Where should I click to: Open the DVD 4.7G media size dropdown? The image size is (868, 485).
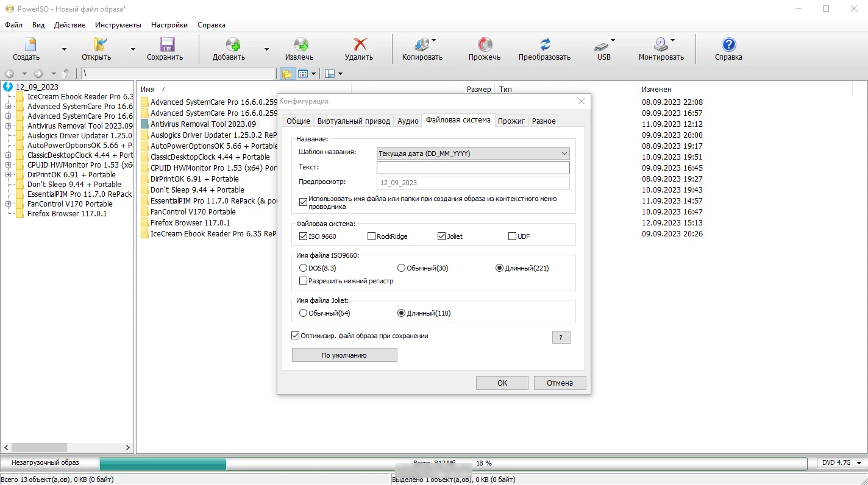tap(842, 463)
